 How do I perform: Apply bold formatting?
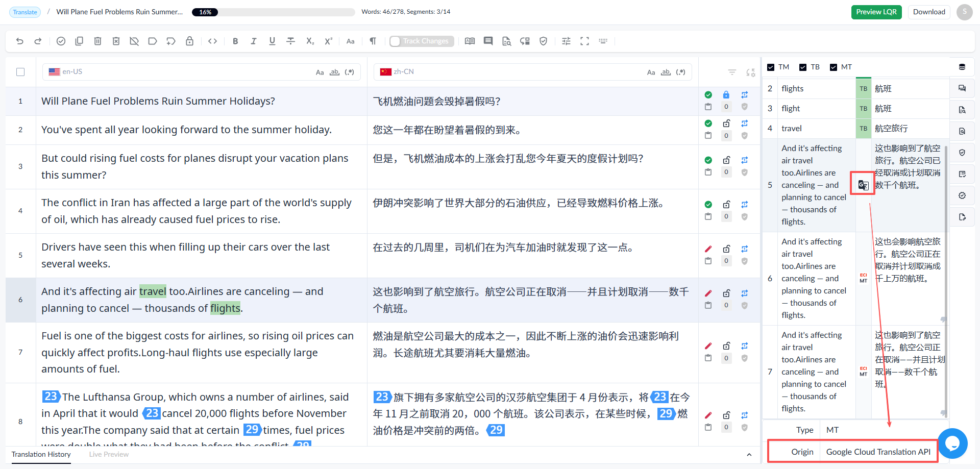pyautogui.click(x=235, y=41)
